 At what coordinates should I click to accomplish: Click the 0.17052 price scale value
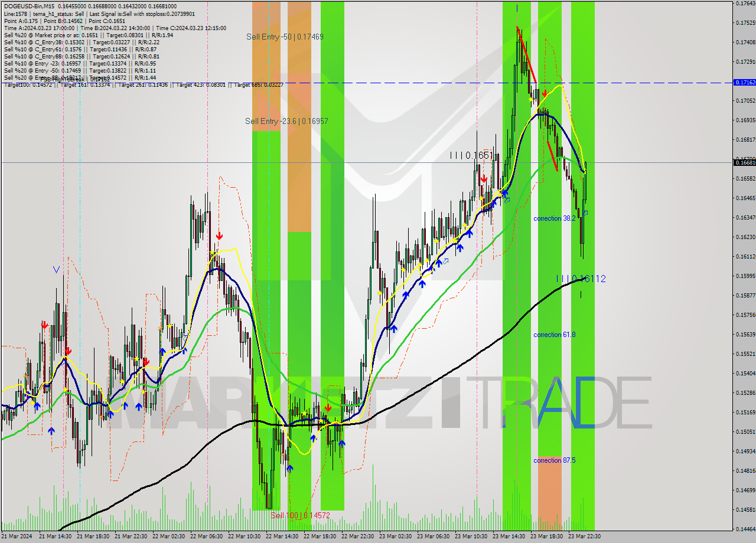tap(745, 101)
